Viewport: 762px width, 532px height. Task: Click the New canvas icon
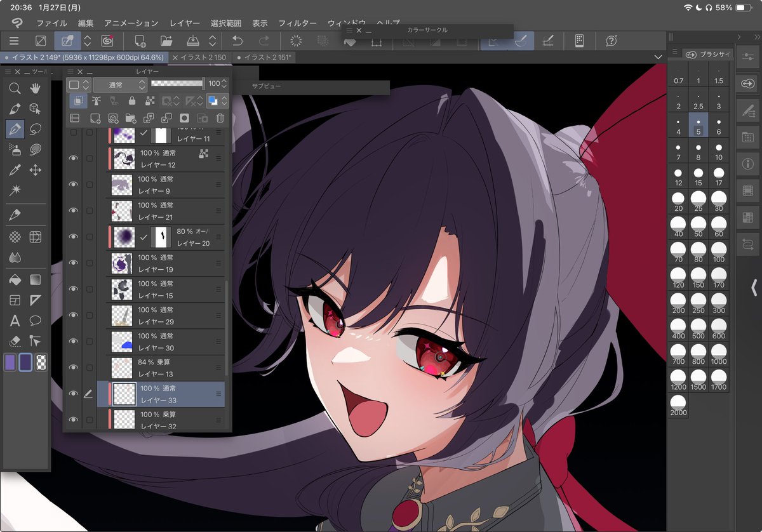140,41
